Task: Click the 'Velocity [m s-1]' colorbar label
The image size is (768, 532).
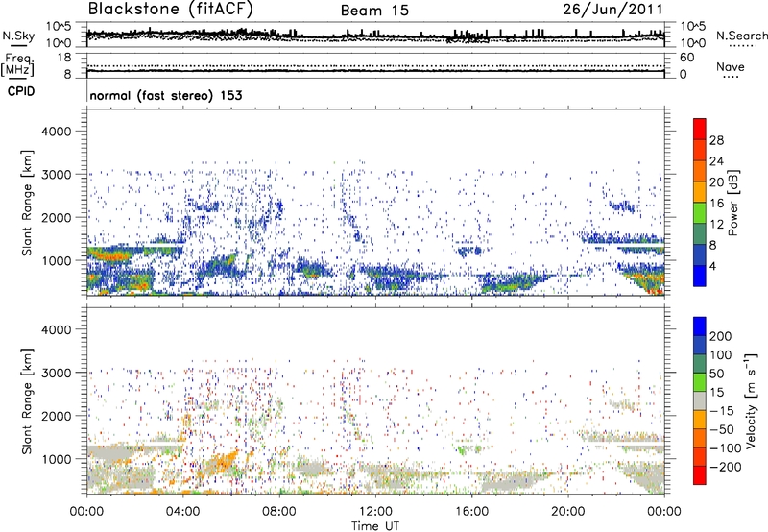Action: (751, 400)
